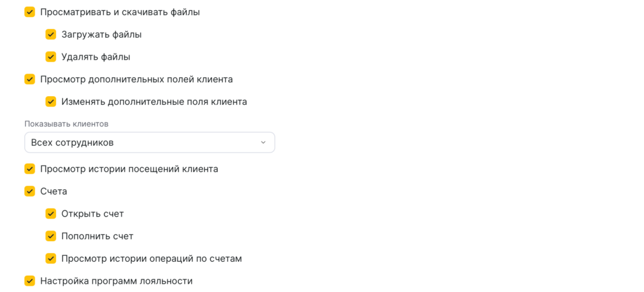This screenshot has height=292, width=644.
Task: Disable the 'Удалять файлы' permission checkbox
Action: pyautogui.click(x=51, y=57)
